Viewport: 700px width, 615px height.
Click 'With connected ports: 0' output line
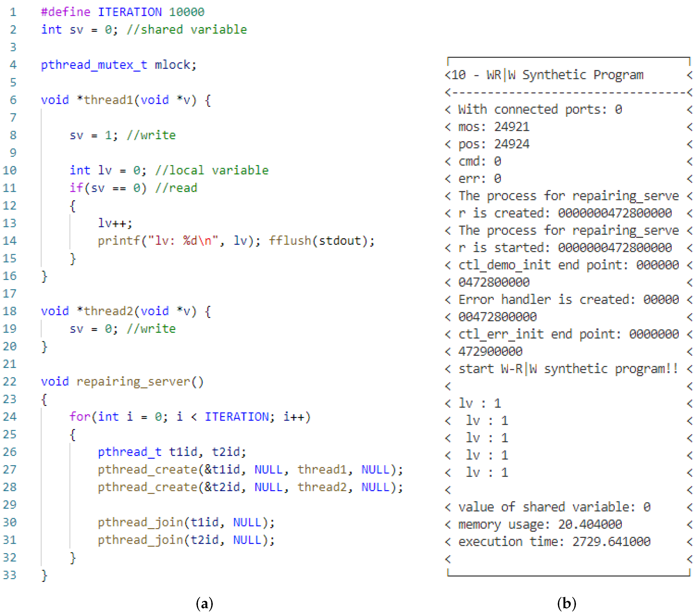(540, 110)
